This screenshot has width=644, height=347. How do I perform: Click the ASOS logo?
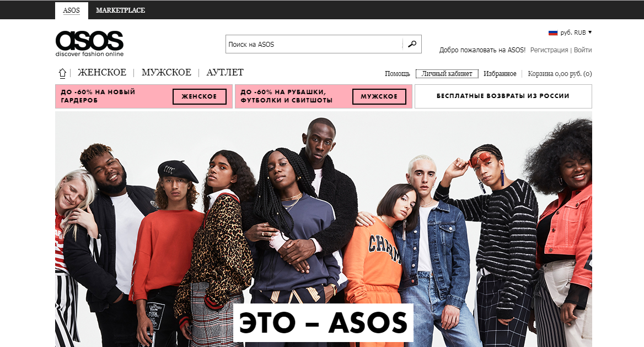89,44
